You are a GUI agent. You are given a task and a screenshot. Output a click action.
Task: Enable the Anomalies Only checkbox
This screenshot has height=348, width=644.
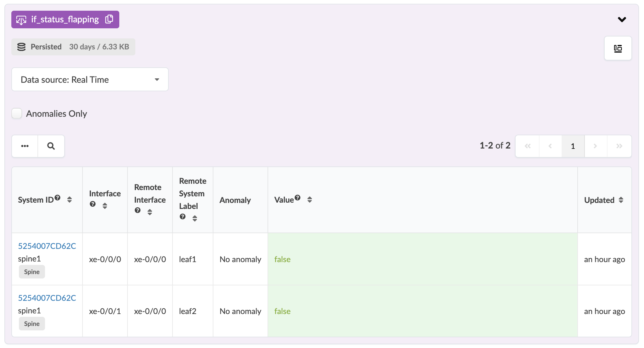click(x=17, y=113)
